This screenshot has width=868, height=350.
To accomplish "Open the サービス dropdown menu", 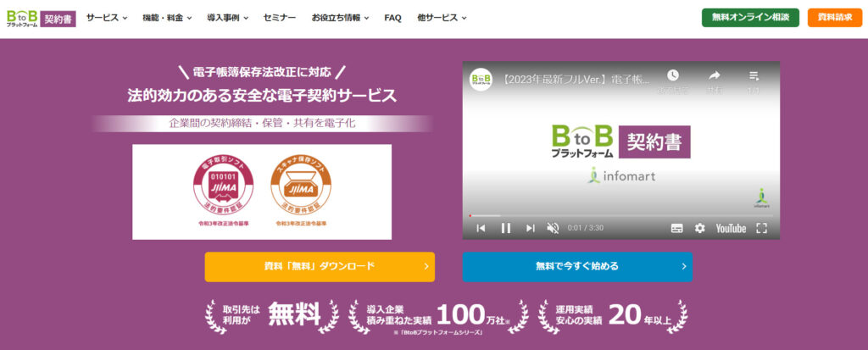I will point(107,18).
